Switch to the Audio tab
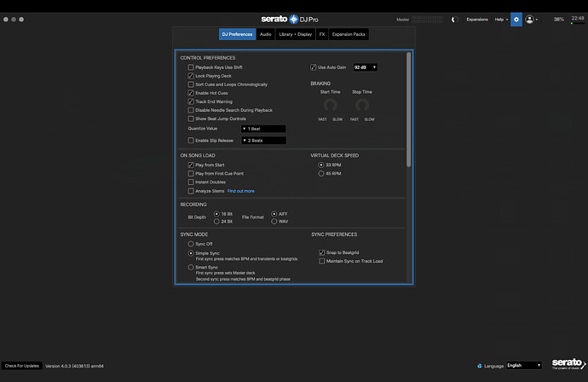Screen dimensions: 588x382 point(266,34)
